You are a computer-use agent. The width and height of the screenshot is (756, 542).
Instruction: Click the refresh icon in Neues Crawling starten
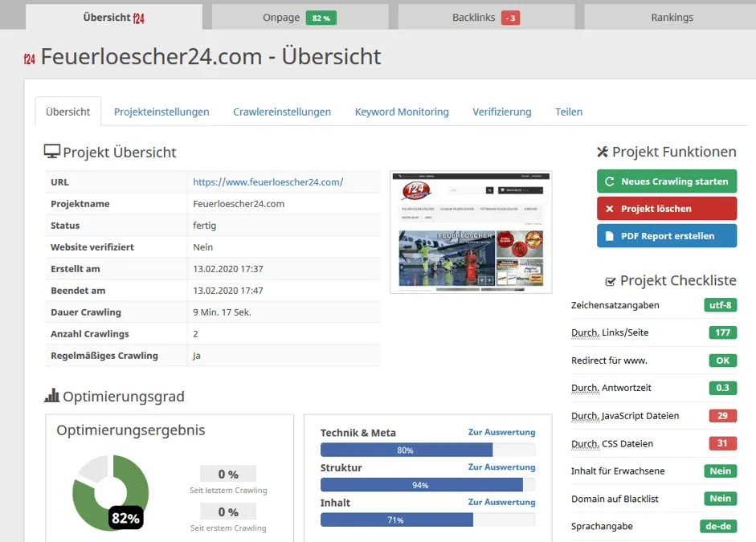coord(610,181)
